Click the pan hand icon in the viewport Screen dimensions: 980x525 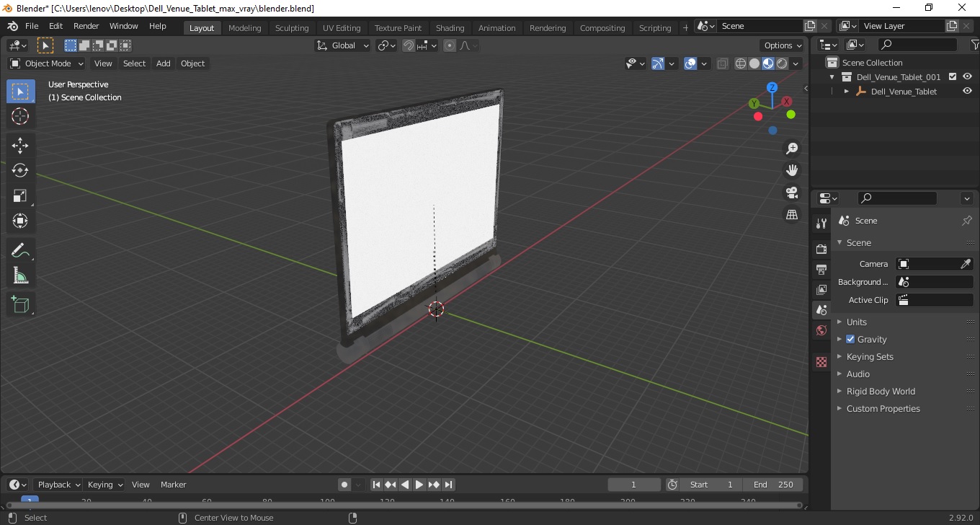pyautogui.click(x=792, y=170)
